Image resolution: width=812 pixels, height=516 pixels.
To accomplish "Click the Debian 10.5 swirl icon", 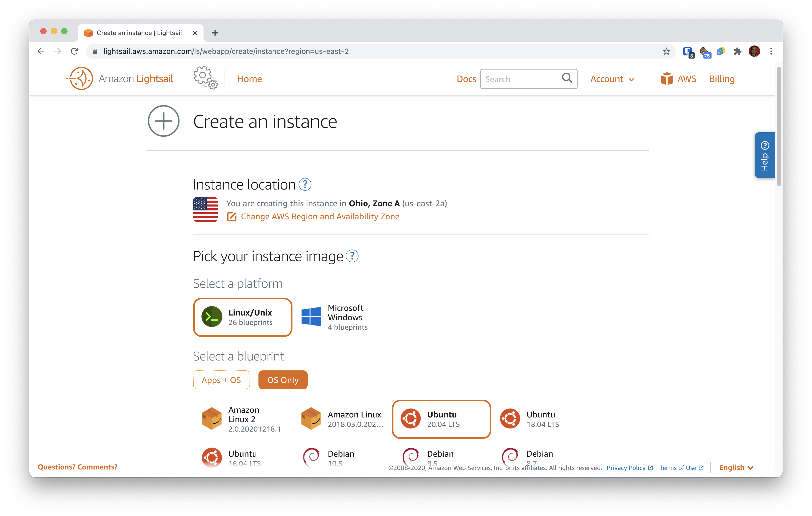I will pyautogui.click(x=311, y=458).
